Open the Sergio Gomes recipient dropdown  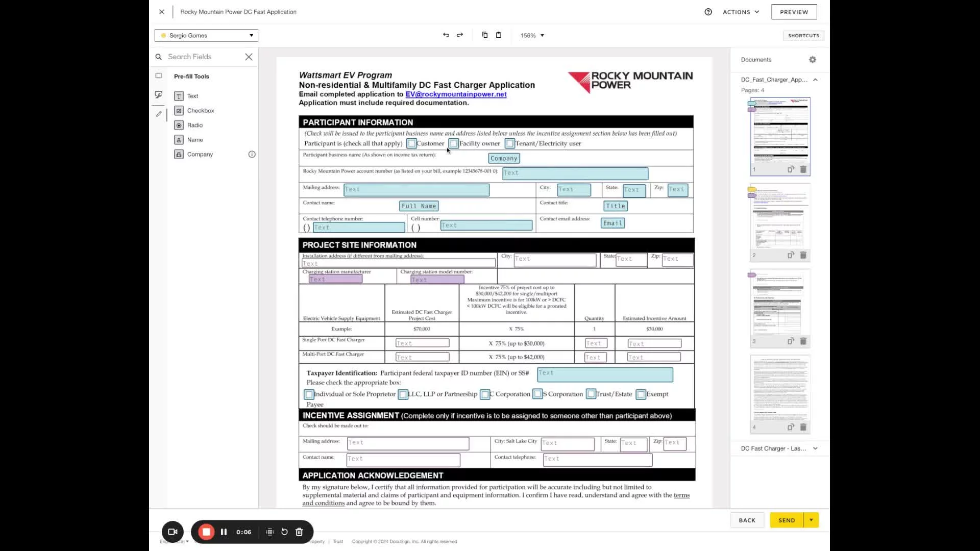point(206,35)
